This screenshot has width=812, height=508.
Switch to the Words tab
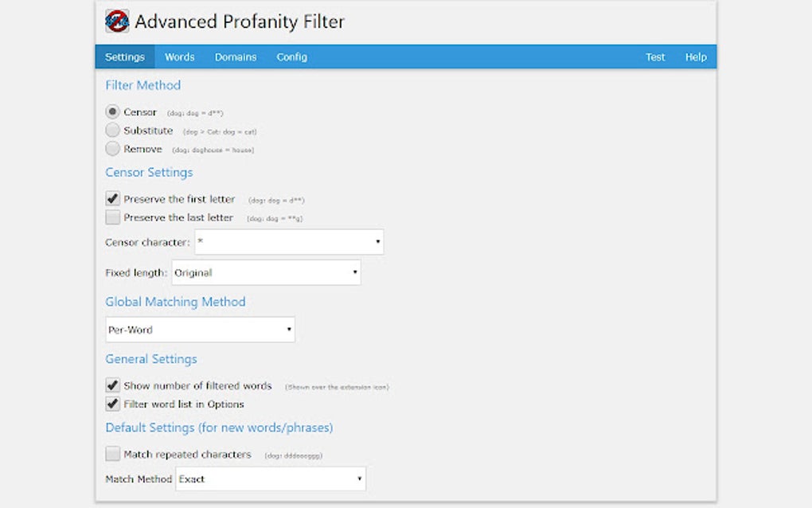[x=179, y=57]
